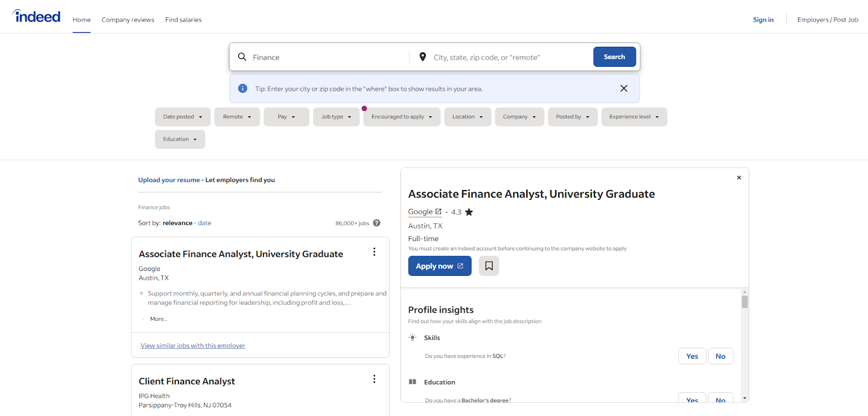Viewport: 868px width, 416px height.
Task: Click the search magnifier icon
Action: click(x=242, y=57)
